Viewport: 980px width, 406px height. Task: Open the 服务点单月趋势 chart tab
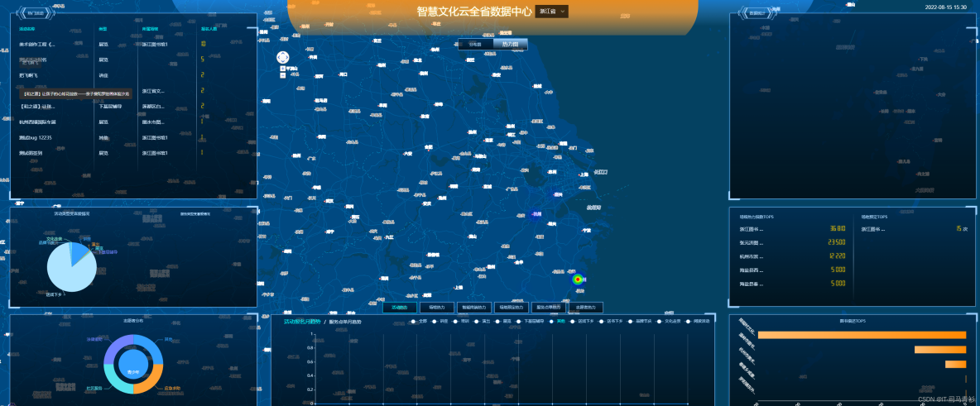(x=345, y=322)
